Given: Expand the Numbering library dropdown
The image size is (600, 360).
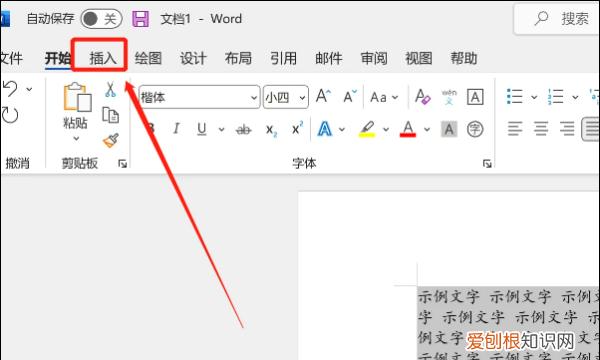Looking at the screenshot, I should tap(575, 97).
